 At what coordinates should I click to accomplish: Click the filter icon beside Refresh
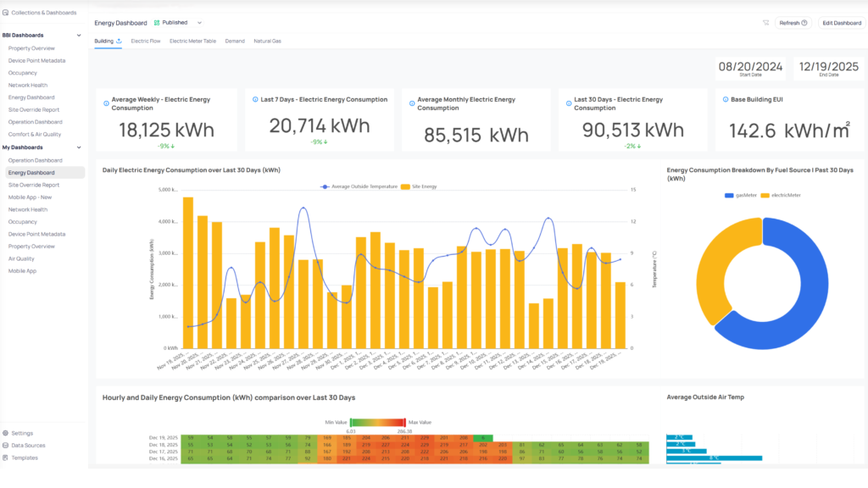point(765,23)
